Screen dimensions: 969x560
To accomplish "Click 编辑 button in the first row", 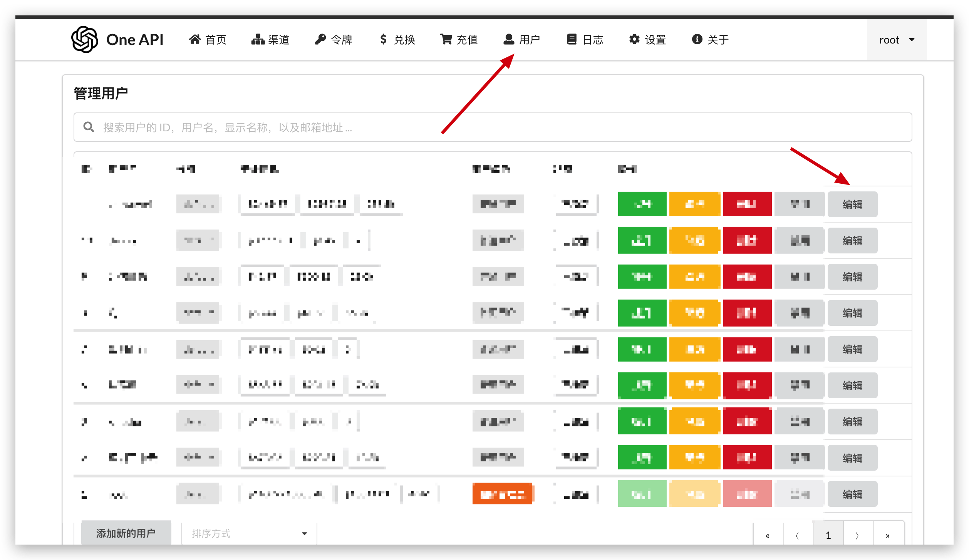I will [x=852, y=205].
